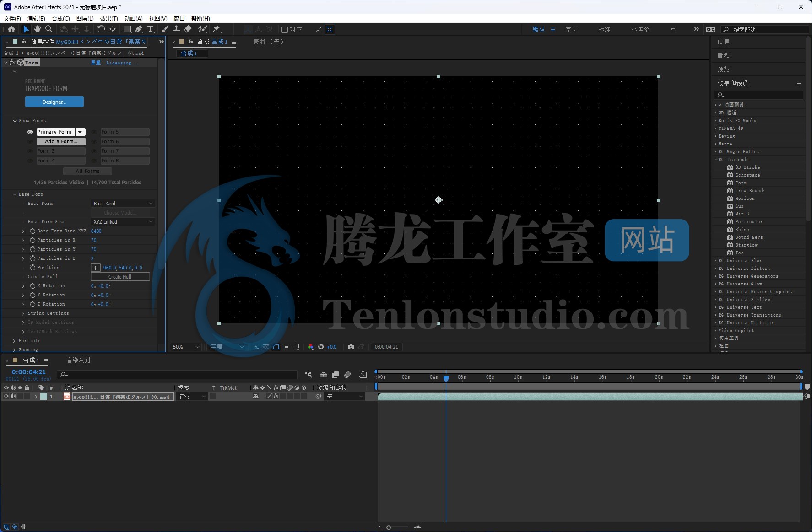Hide the video layer with eye switch

point(6,397)
